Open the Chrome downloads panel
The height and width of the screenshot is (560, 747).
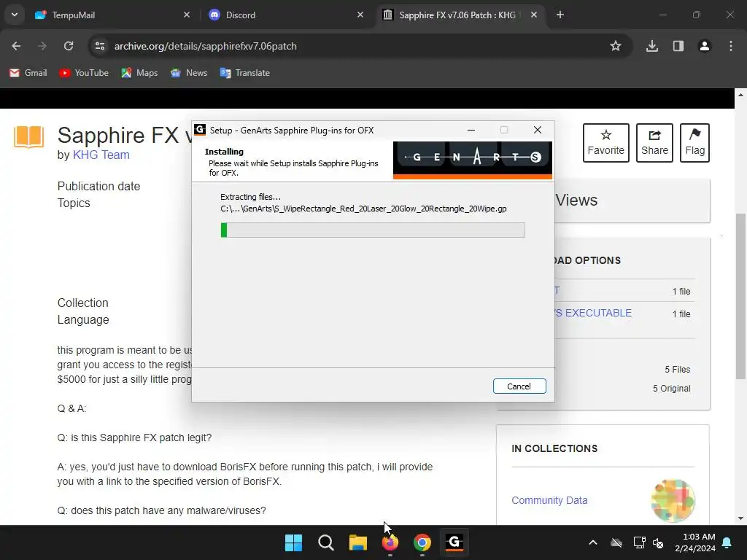652,46
